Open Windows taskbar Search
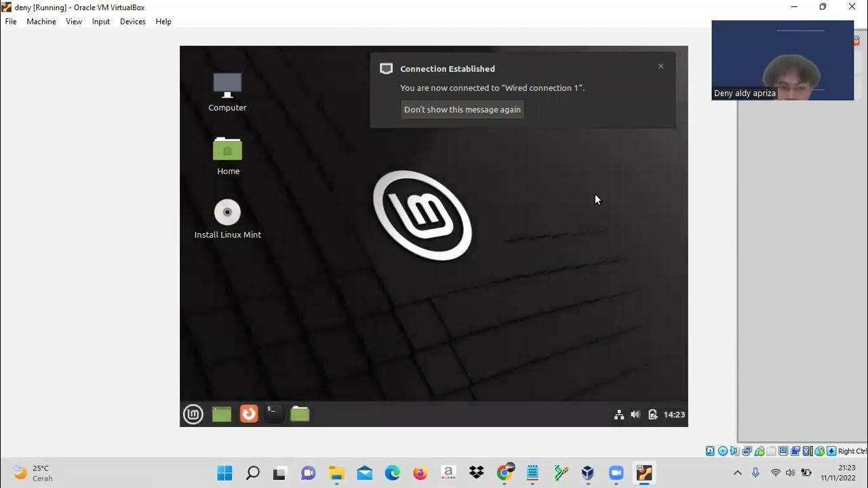This screenshot has height=488, width=868. coord(252,472)
